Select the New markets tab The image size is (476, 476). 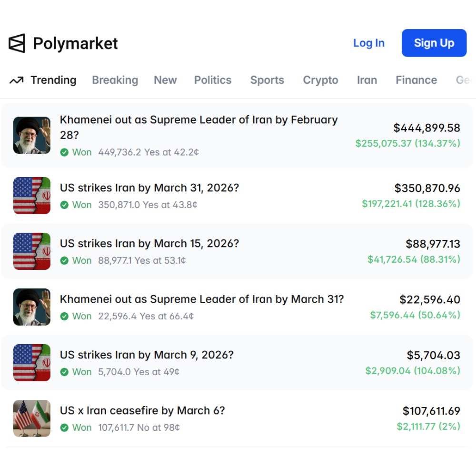[x=165, y=80]
